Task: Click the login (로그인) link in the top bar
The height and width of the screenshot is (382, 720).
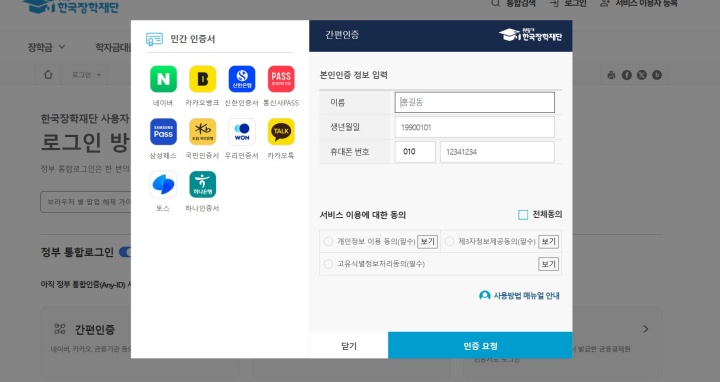Action: pos(568,3)
